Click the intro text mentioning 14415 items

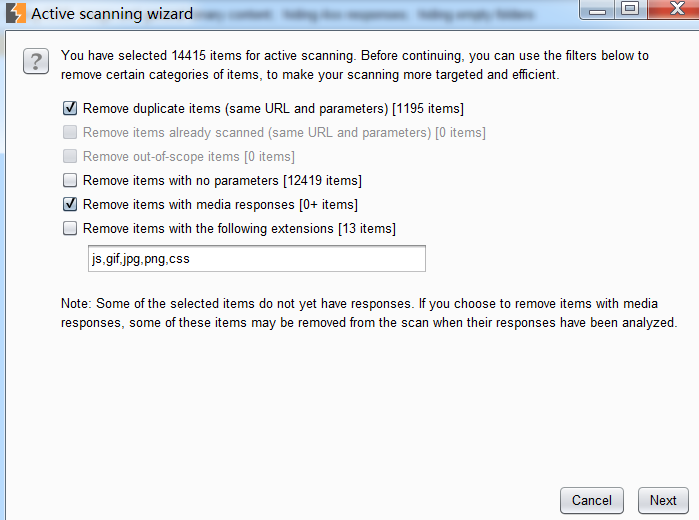pyautogui.click(x=355, y=64)
